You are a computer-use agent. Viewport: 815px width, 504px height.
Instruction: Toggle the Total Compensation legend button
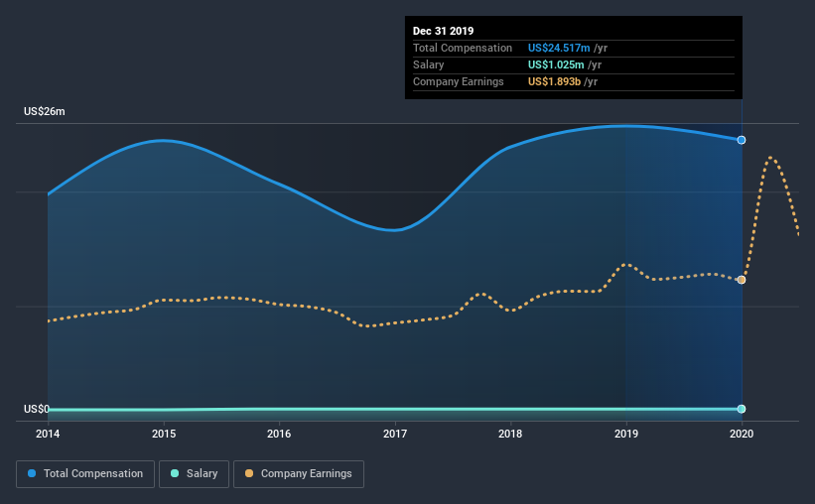pos(85,474)
